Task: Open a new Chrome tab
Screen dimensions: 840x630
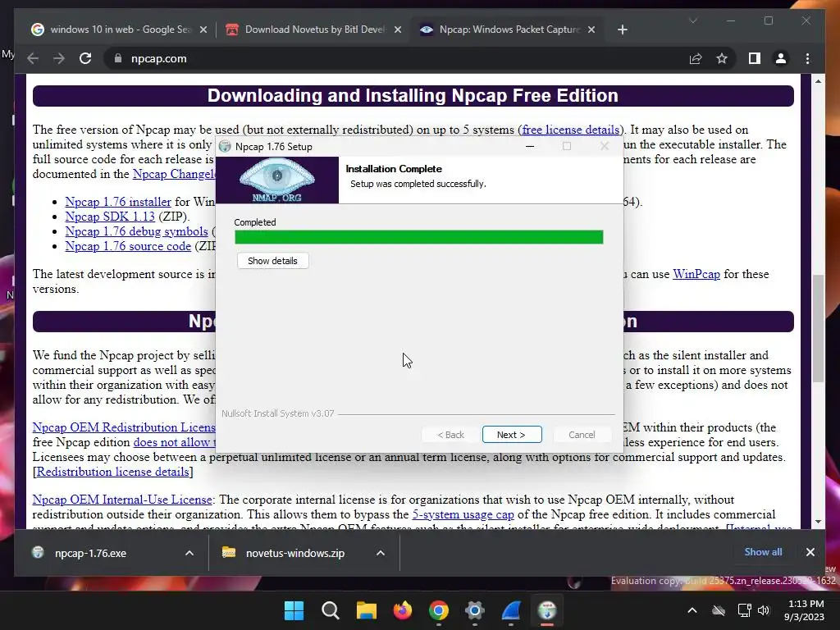Action: pos(622,30)
